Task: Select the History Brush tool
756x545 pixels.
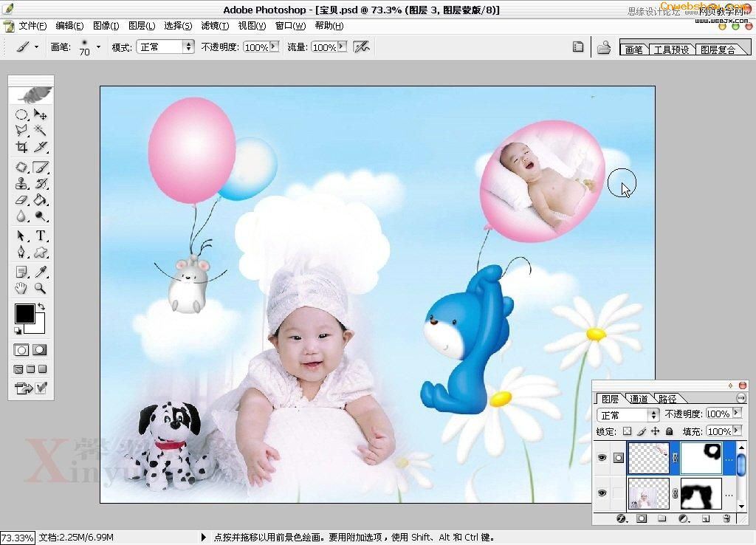Action: click(41, 184)
